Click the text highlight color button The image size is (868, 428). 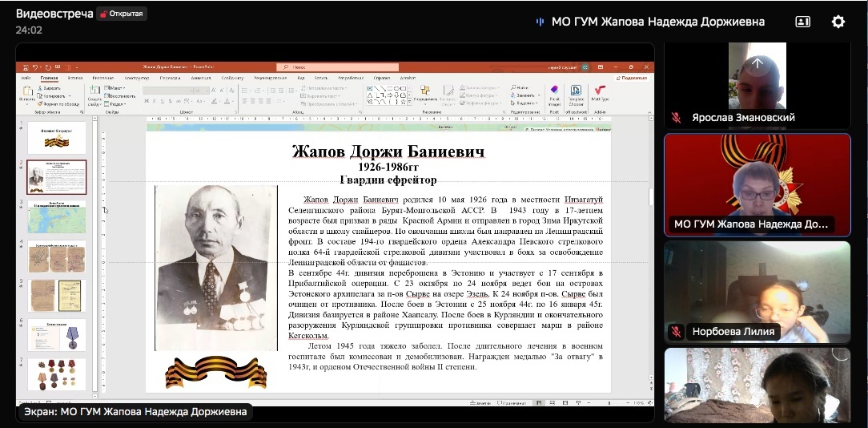coord(215,101)
